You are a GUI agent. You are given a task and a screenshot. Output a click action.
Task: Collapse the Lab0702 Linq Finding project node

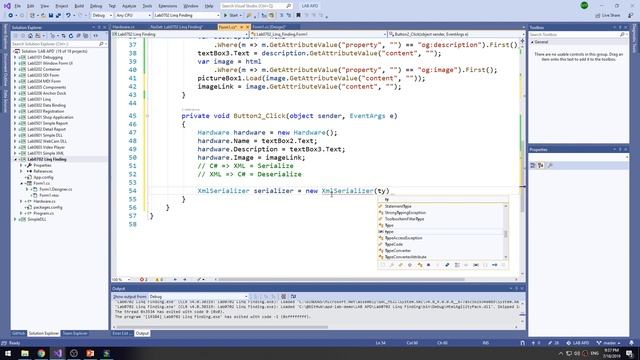[x=16, y=159]
